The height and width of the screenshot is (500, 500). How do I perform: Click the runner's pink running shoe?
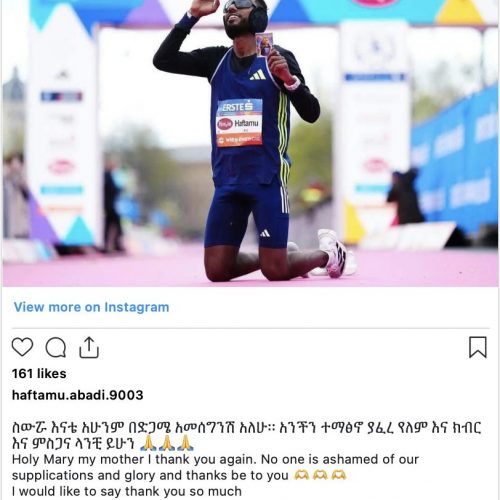(332, 253)
